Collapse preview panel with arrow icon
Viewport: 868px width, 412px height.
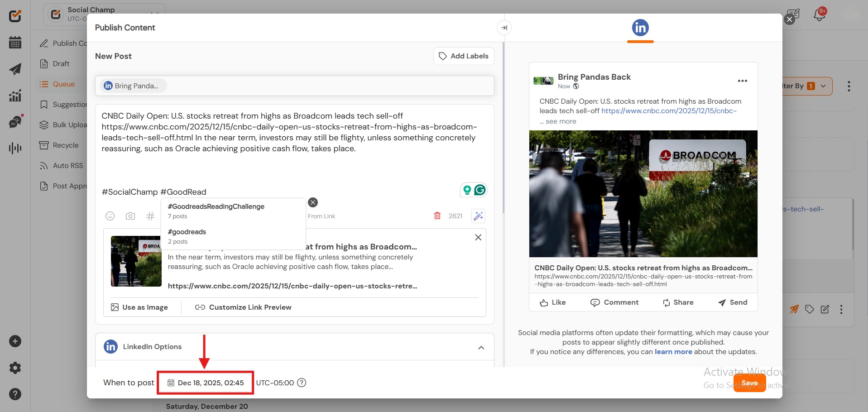point(504,28)
